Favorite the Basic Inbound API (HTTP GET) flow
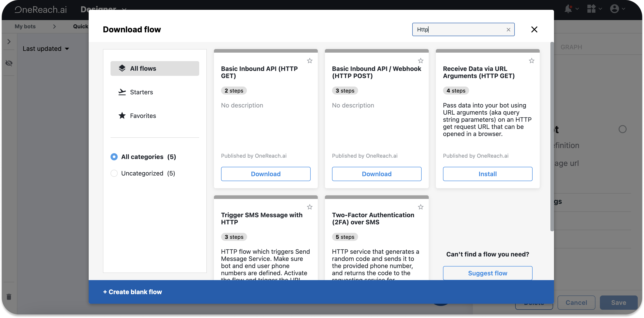The width and height of the screenshot is (644, 318). [310, 61]
